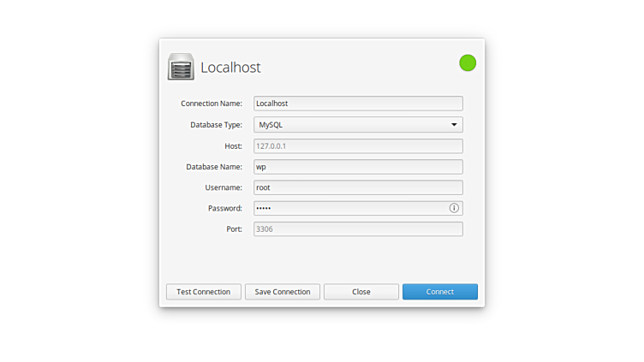Click the Password label text
This screenshot has height=362, width=644.
225,209
